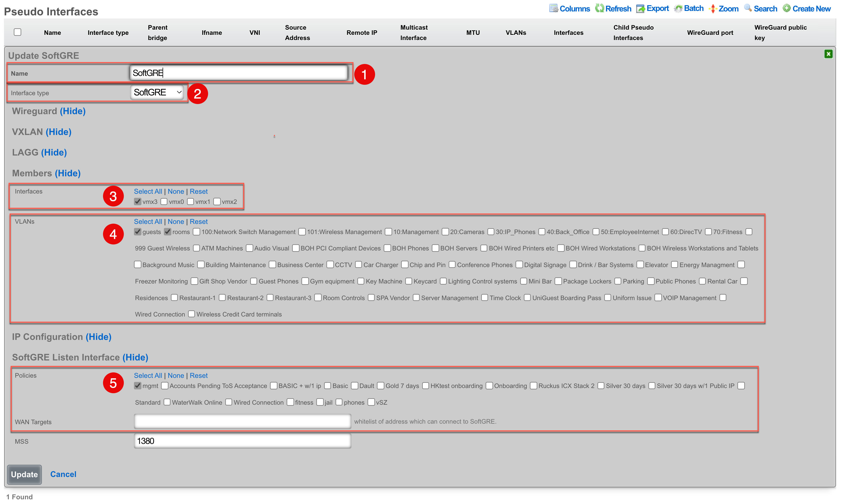The height and width of the screenshot is (504, 849).
Task: Check the Gold 7 days policy
Action: click(x=381, y=385)
